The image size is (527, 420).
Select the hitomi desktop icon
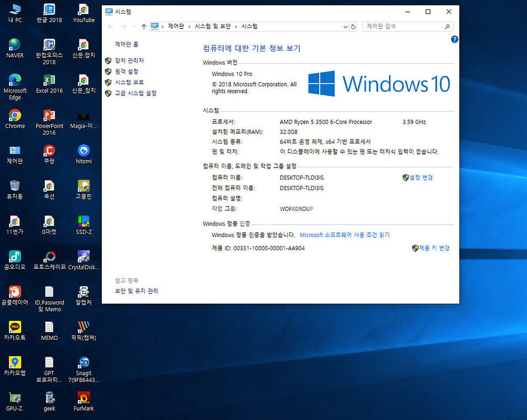pyautogui.click(x=83, y=155)
